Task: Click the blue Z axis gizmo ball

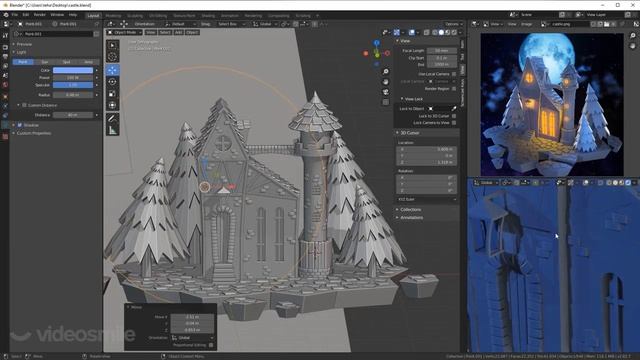Action: click(x=377, y=42)
